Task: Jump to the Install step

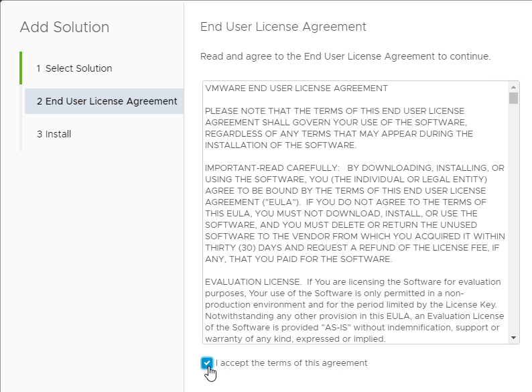Action: coord(54,134)
